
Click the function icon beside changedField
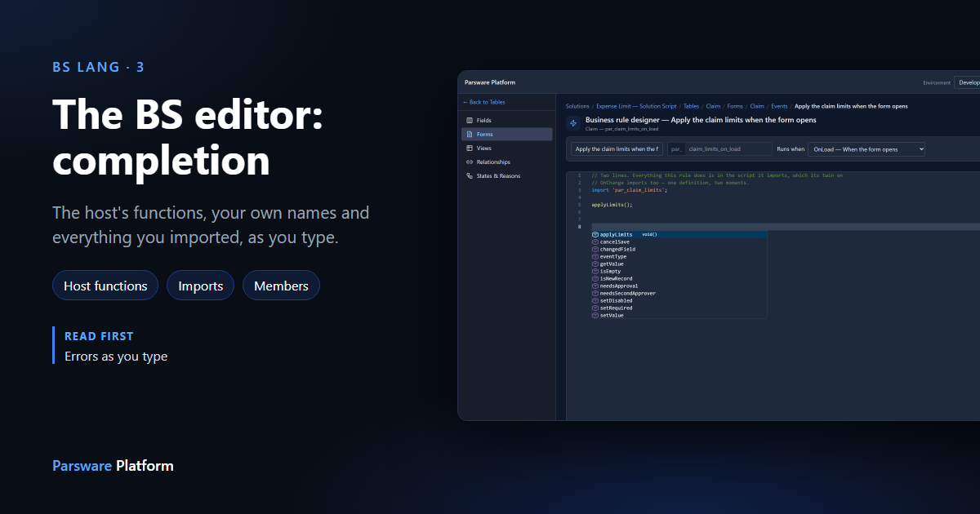point(595,250)
